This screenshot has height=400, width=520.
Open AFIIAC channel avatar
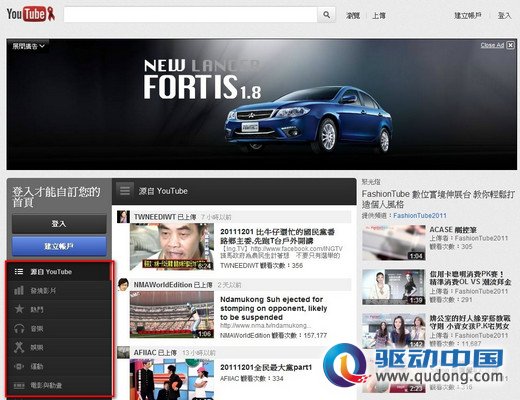click(123, 352)
